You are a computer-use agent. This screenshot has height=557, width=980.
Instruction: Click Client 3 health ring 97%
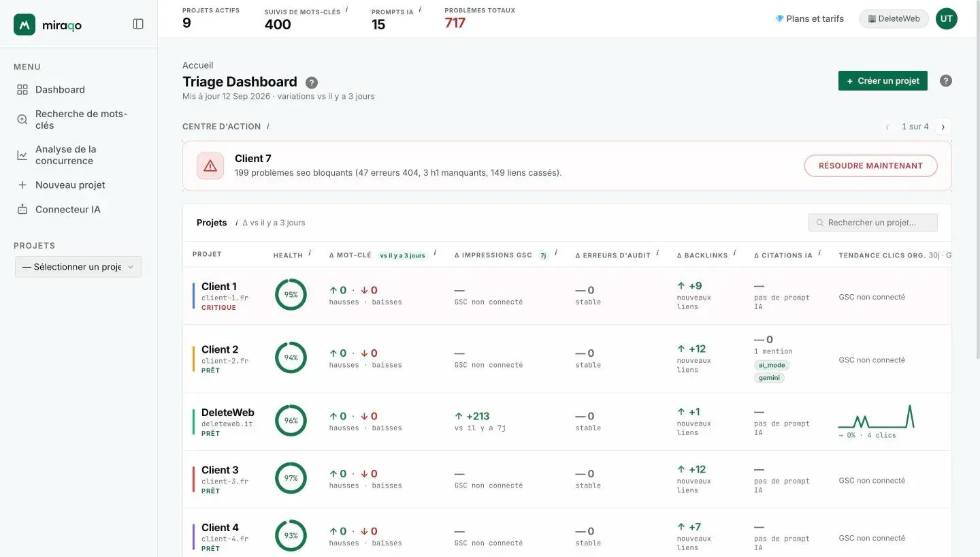click(x=291, y=478)
